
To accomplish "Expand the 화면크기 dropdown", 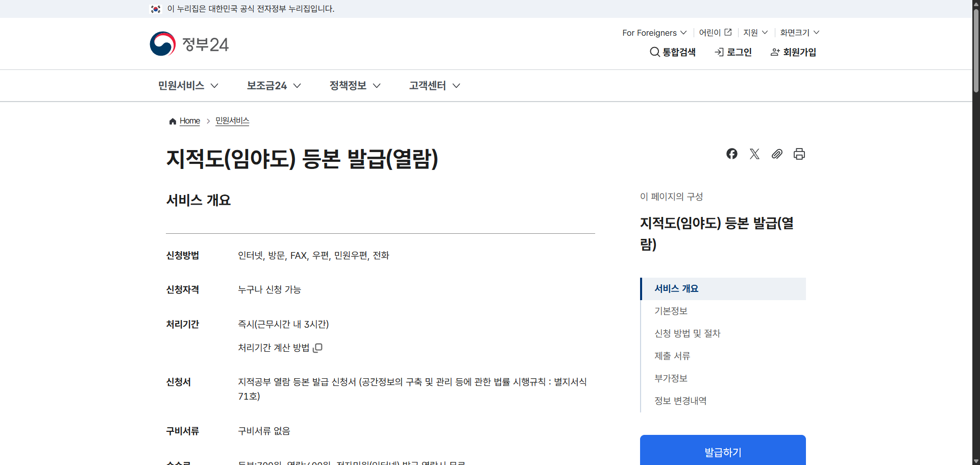I will pos(798,33).
